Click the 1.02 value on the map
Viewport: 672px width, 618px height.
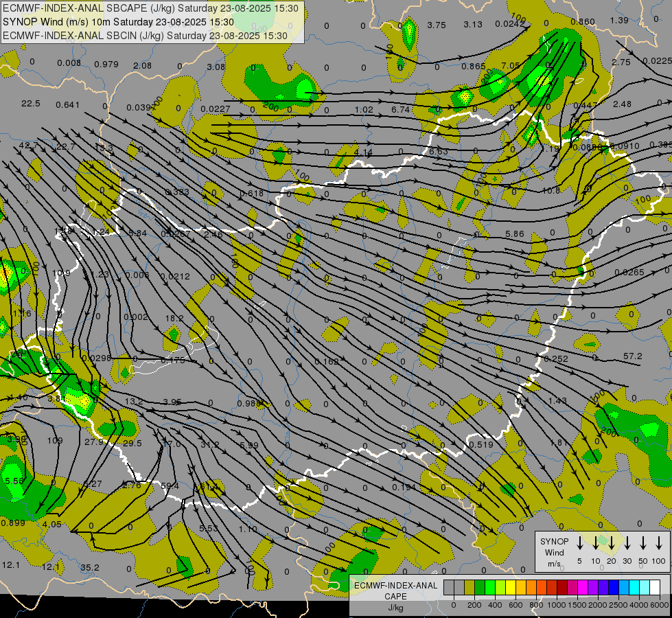tap(364, 109)
